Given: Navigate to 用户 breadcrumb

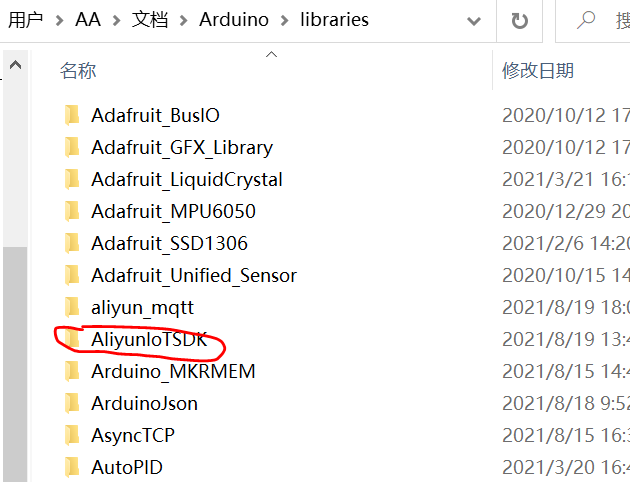Looking at the screenshot, I should [x=25, y=20].
